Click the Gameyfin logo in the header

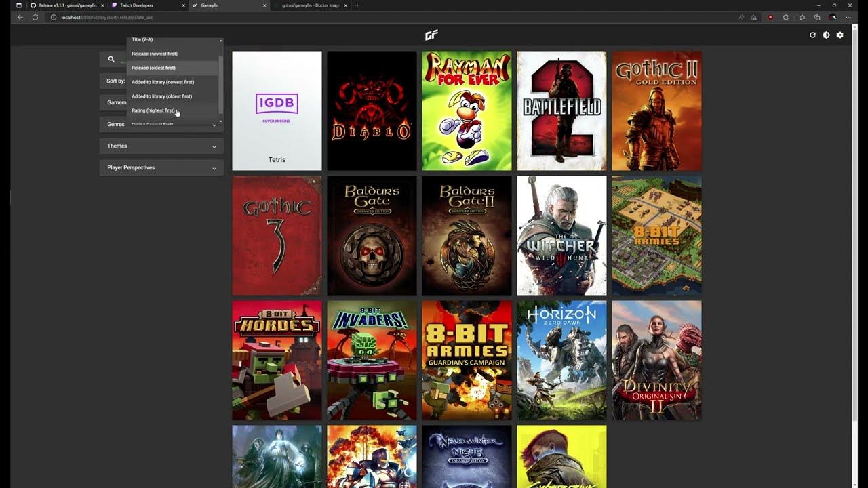pos(431,35)
